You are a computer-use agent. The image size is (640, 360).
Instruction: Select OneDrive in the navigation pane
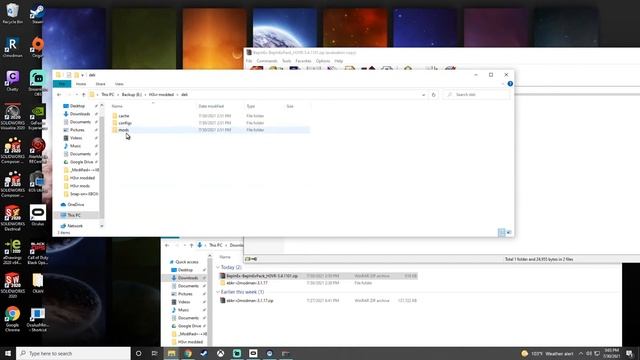(76, 204)
